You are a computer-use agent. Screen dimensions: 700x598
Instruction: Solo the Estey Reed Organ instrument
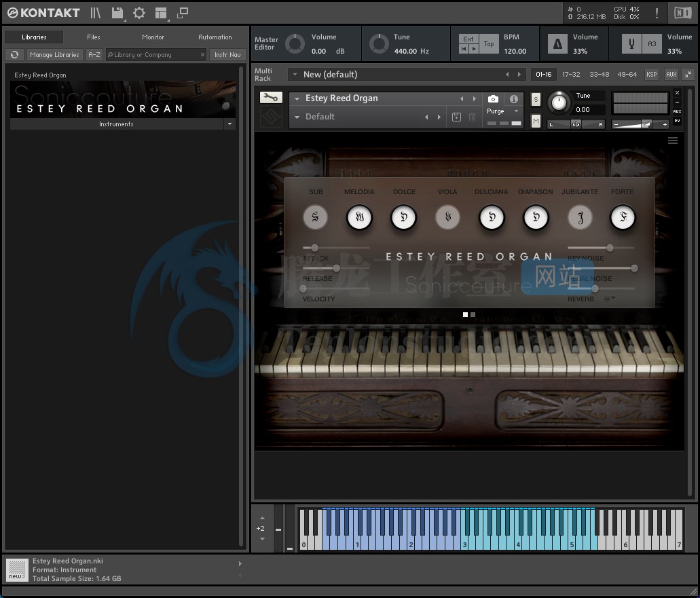click(536, 100)
